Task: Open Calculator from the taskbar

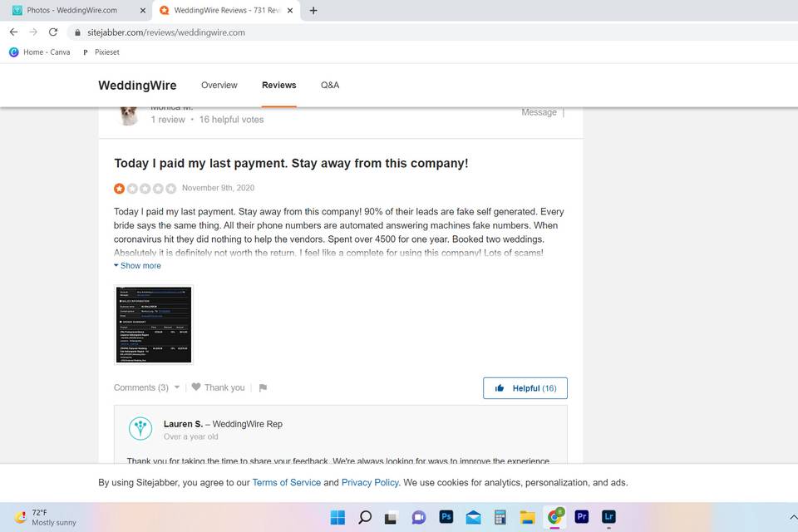Action: pyautogui.click(x=500, y=517)
